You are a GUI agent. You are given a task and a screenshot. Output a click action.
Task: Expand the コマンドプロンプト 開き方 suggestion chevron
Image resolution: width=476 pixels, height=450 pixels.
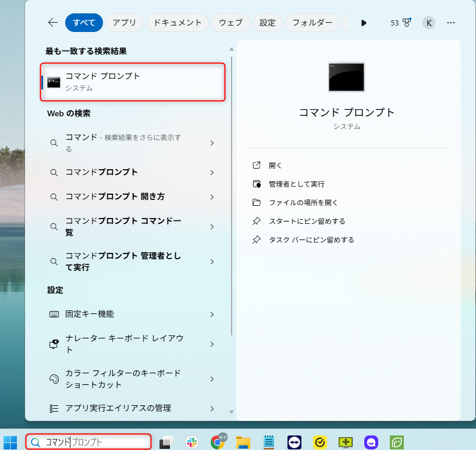212,197
